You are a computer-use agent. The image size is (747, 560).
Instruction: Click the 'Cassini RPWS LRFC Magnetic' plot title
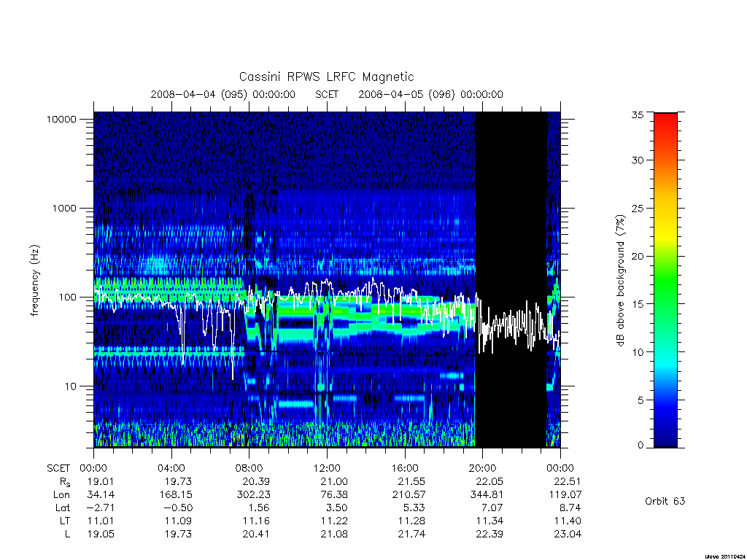[x=326, y=77]
